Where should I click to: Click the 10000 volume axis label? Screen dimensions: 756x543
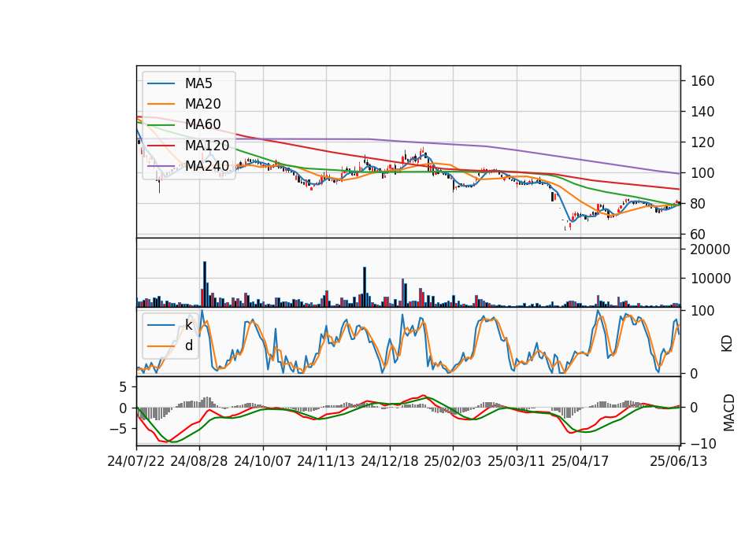[710, 279]
